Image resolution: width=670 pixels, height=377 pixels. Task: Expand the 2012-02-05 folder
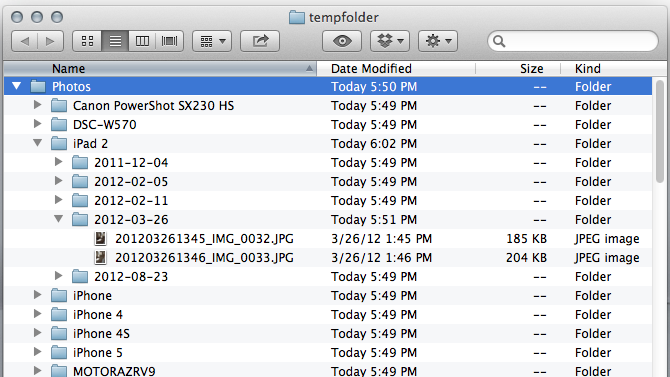(x=59, y=181)
